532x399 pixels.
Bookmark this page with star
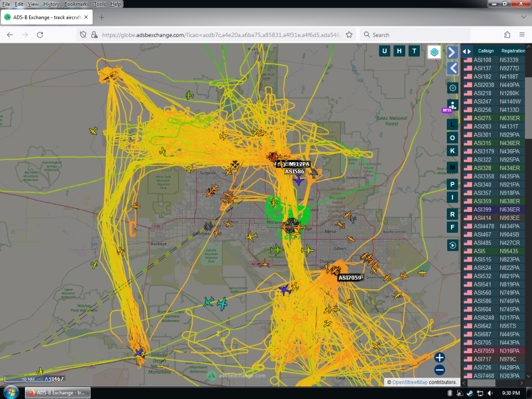[x=349, y=35]
